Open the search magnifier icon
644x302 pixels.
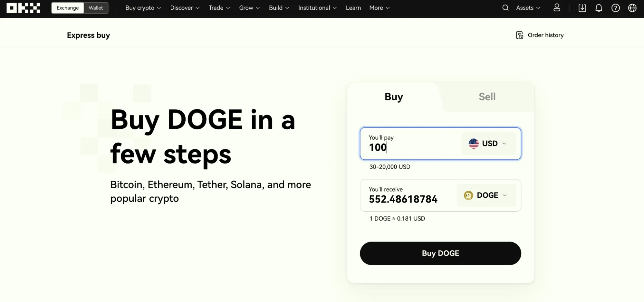pos(505,8)
